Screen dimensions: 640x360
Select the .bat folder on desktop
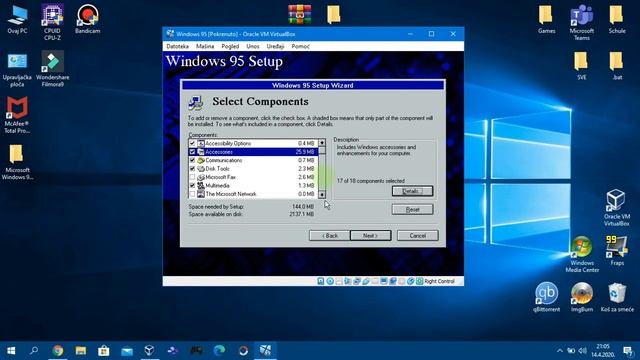(617, 66)
